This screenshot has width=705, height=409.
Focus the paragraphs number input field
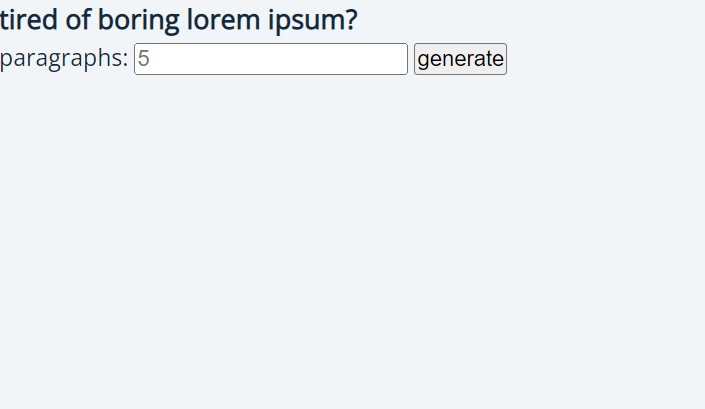coord(271,59)
